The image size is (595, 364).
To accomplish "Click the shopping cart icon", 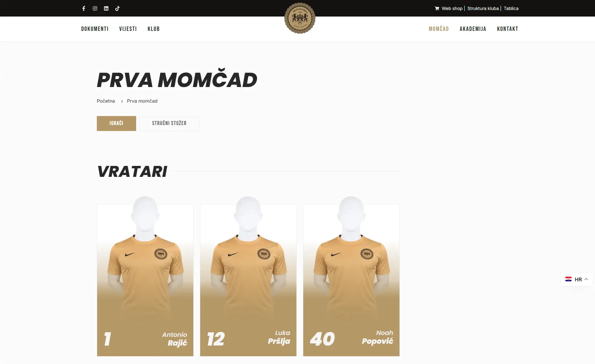I will point(437,8).
